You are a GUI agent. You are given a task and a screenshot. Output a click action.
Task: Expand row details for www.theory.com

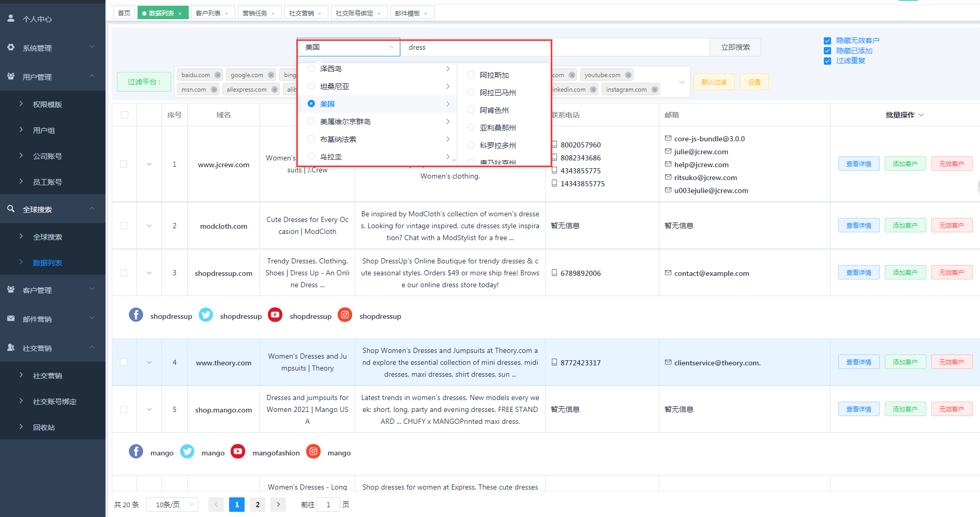(149, 362)
